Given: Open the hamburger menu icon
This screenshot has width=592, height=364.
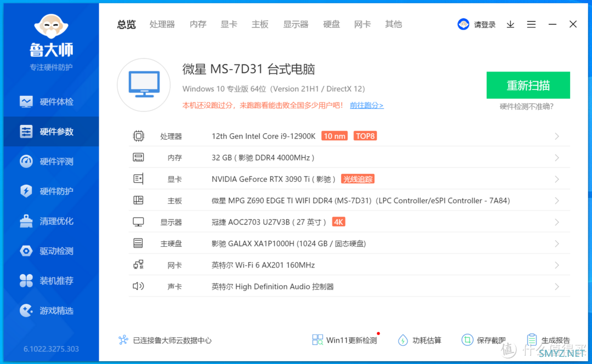Looking at the screenshot, I should click(x=531, y=24).
